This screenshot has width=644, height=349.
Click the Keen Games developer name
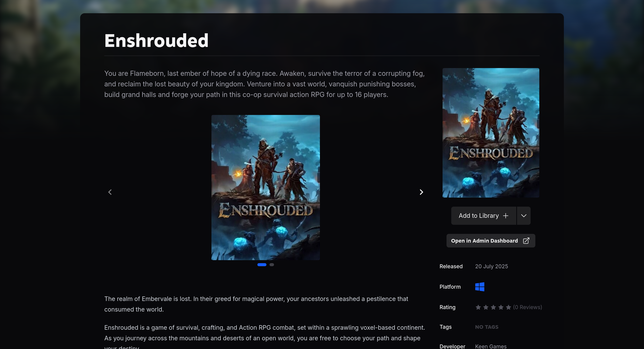(x=491, y=346)
